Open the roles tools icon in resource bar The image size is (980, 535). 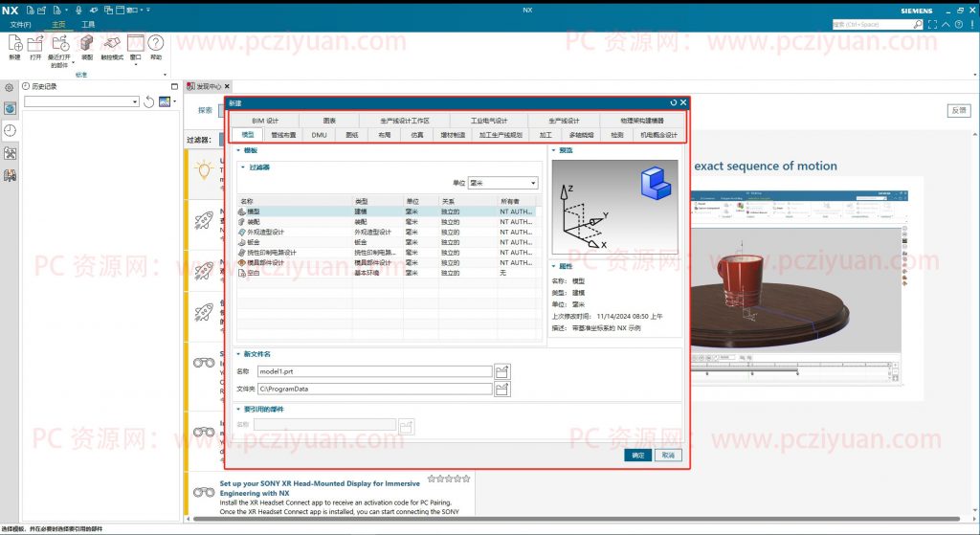[x=10, y=153]
